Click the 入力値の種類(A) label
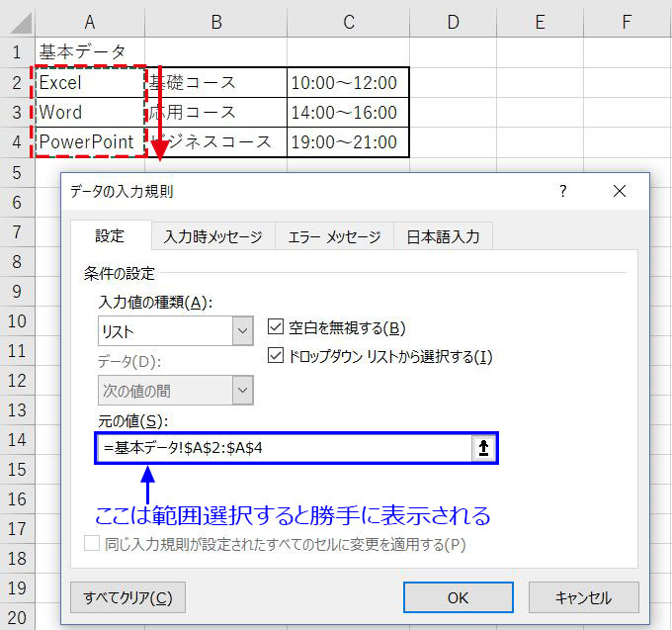Viewport: 672px width, 630px height. point(155,303)
